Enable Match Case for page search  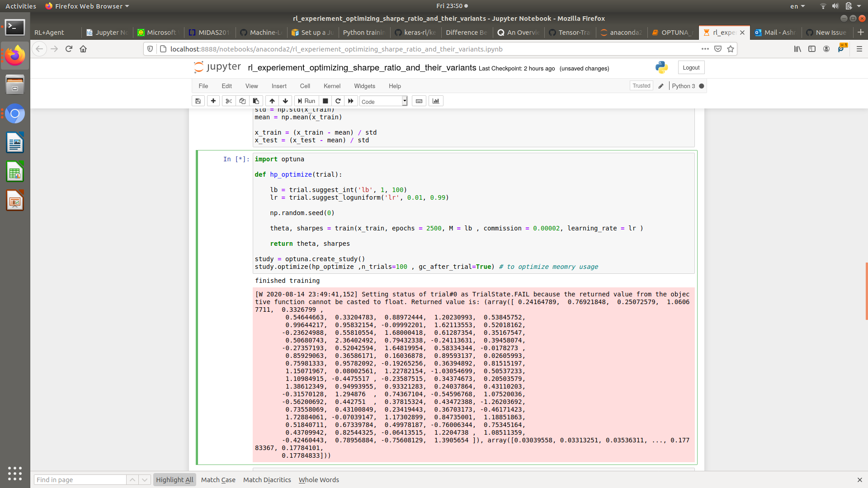(x=218, y=479)
